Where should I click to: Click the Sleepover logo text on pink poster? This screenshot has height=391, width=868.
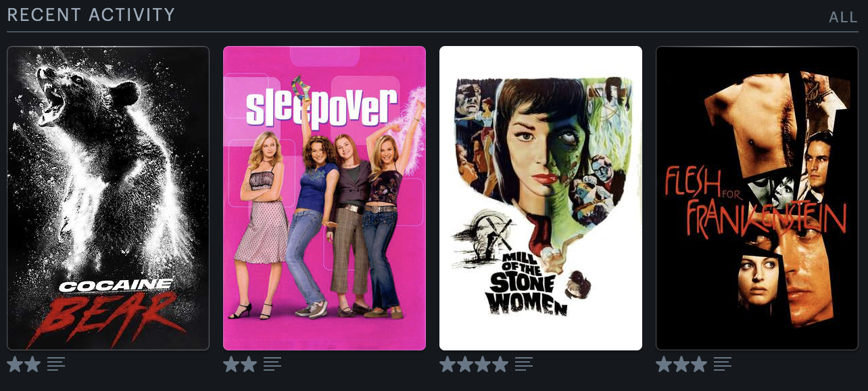point(321,110)
